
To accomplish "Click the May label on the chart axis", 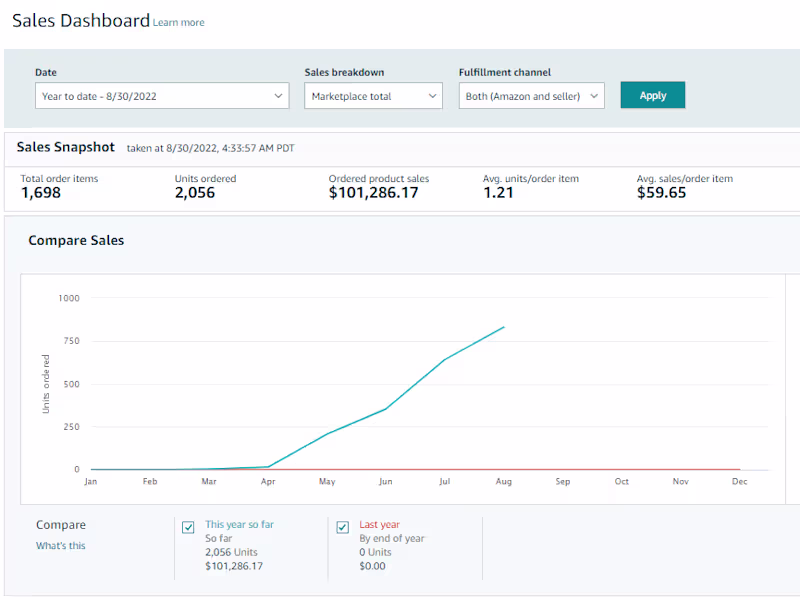I will pyautogui.click(x=327, y=482).
